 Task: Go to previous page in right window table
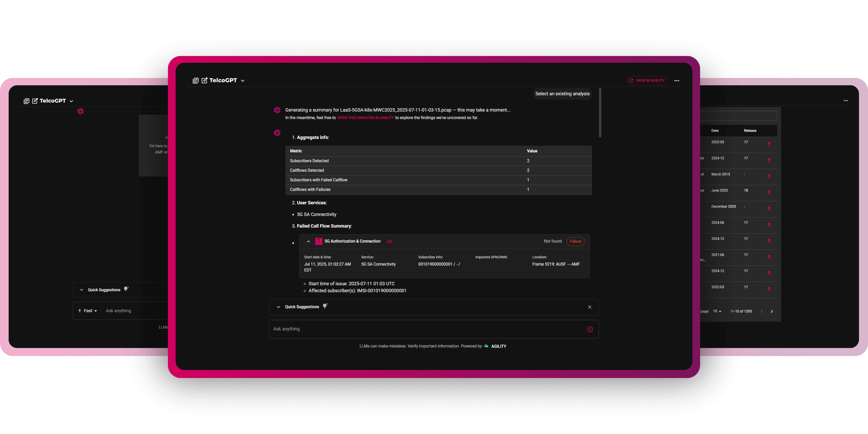[x=761, y=311]
